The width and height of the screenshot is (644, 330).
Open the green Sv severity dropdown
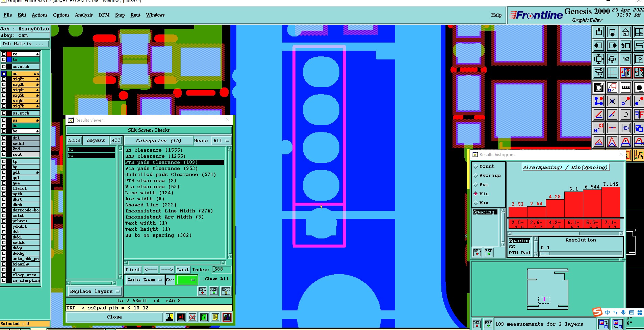(x=187, y=280)
